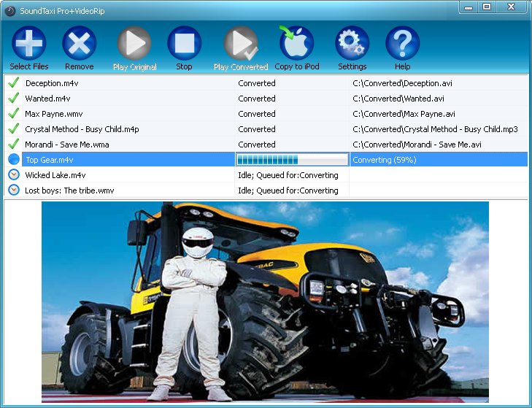Click output path C:\Converted\Morandi - Save Me.avi

coord(417,145)
